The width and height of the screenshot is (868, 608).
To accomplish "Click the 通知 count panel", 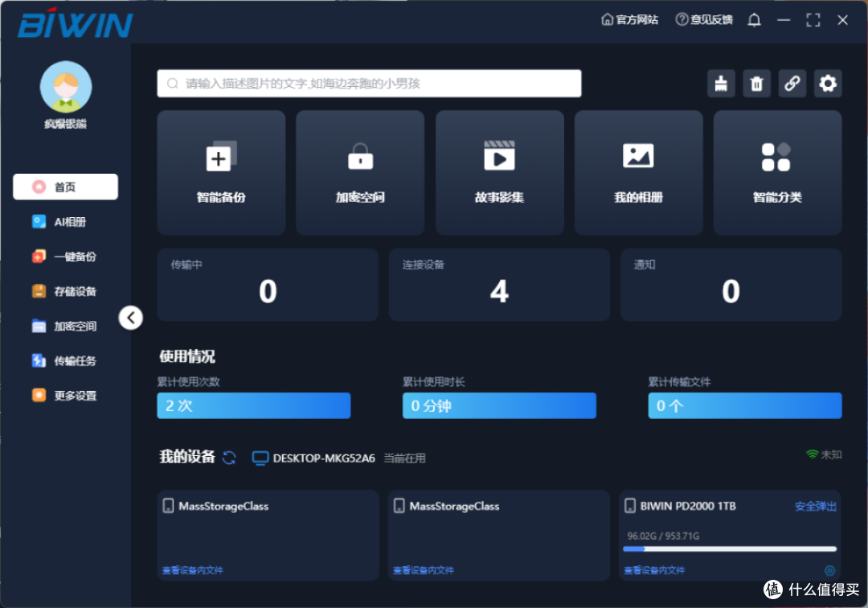I will pos(731,285).
